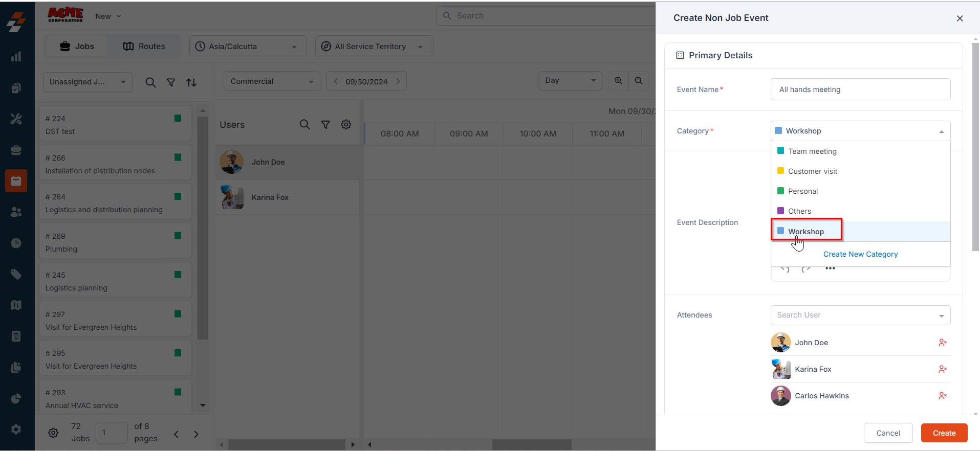Screen dimensions: 980x451
Task: Click the ACME Corporation logo
Action: pyautogui.click(x=66, y=15)
